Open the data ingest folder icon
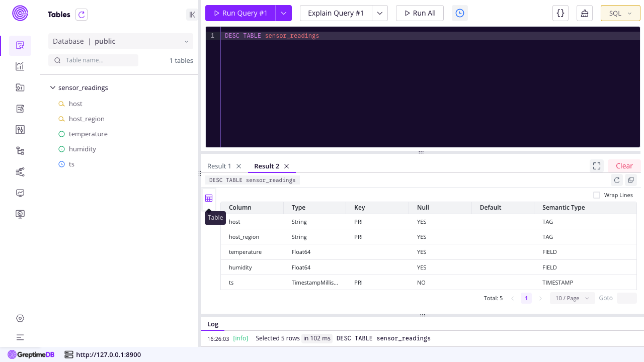644x362 pixels. tap(20, 87)
